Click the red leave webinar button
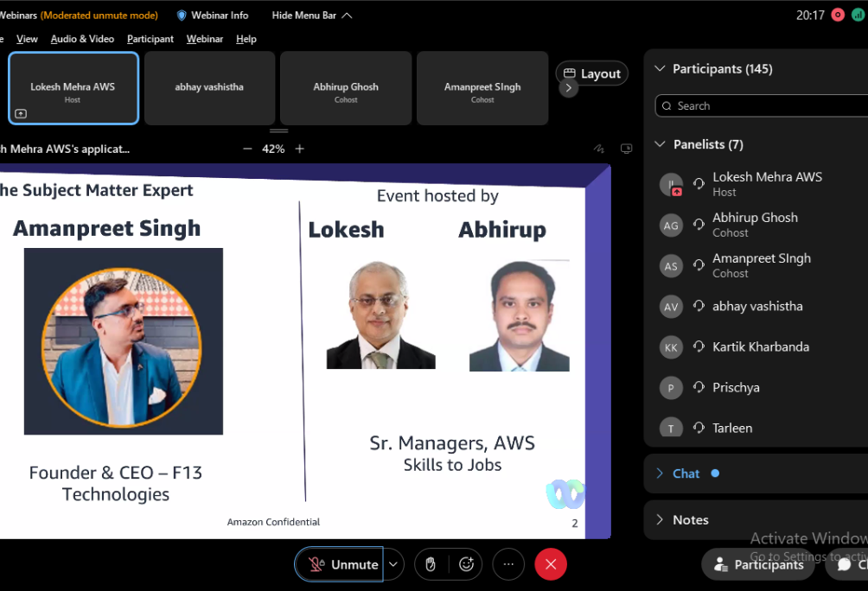Image resolution: width=868 pixels, height=591 pixels. 551,564
